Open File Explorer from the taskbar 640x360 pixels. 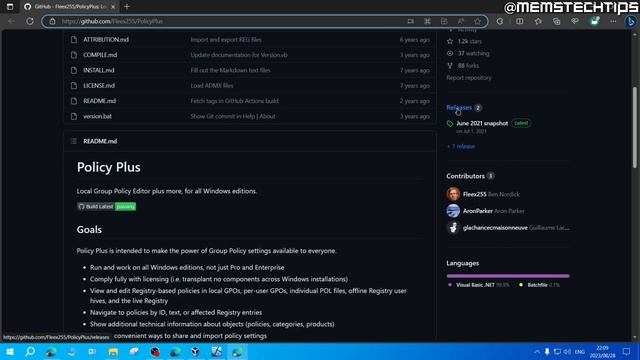(x=113, y=351)
